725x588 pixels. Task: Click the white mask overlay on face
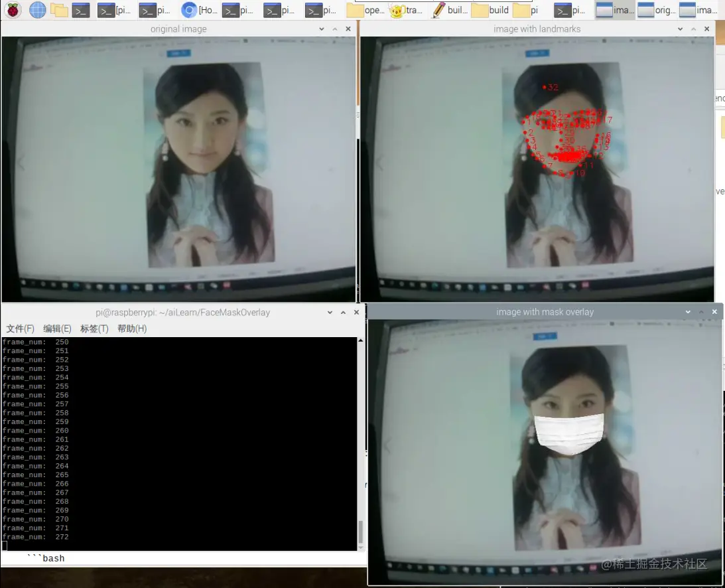click(x=569, y=433)
